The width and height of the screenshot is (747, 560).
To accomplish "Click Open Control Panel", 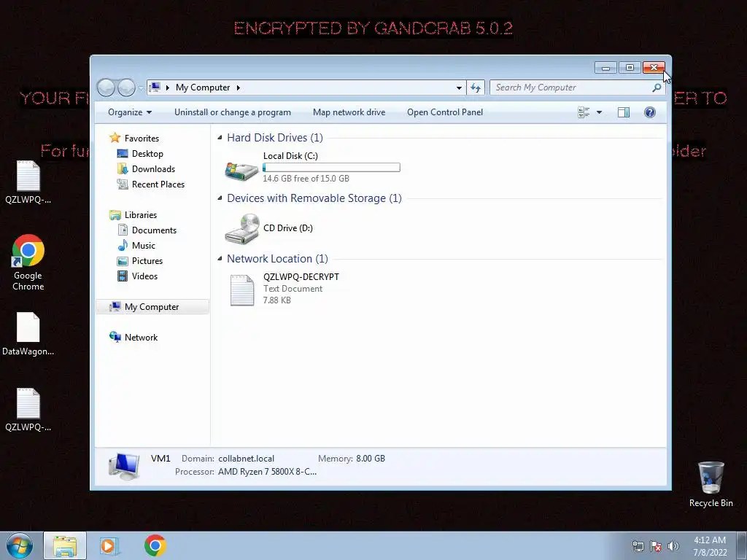I will click(445, 112).
